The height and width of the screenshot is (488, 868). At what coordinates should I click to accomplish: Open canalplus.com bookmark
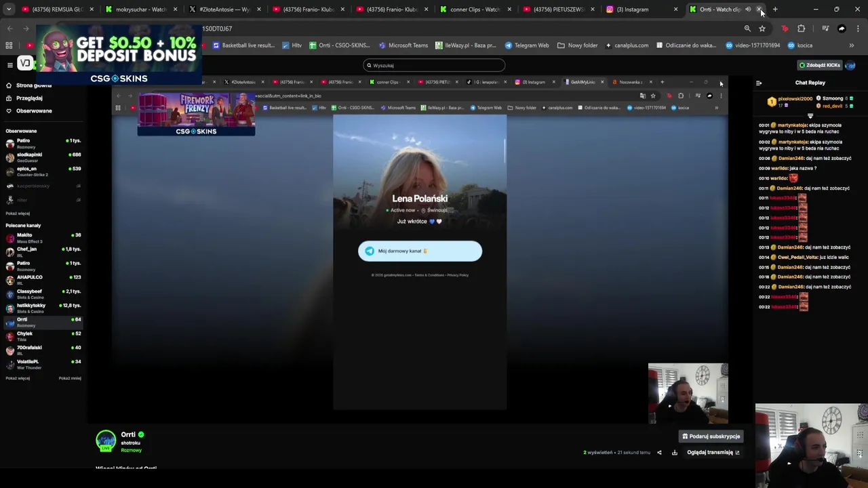click(x=627, y=45)
